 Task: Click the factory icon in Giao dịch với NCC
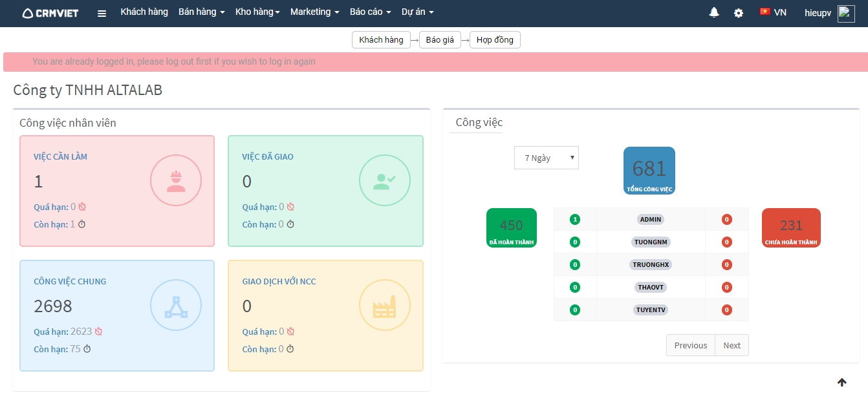pyautogui.click(x=385, y=305)
